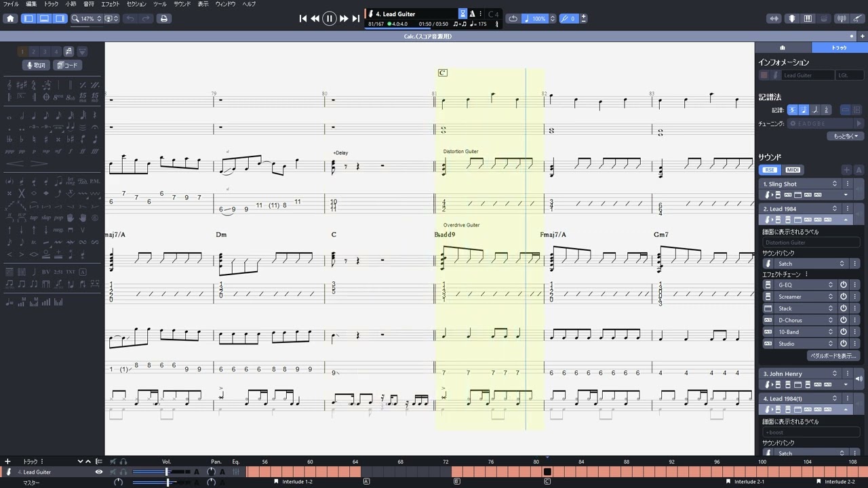
Task: Click the undo arrow icon in the toolbar
Action: [131, 18]
